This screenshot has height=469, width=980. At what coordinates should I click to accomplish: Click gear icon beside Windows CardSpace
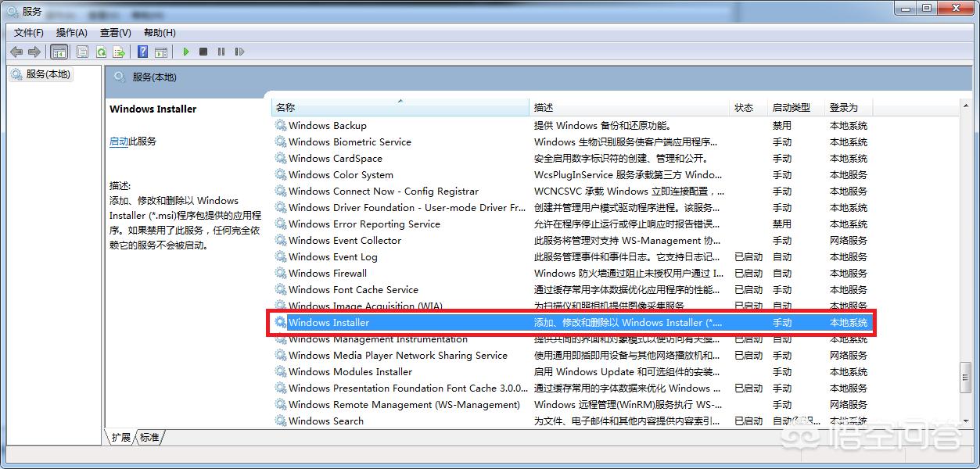280,158
